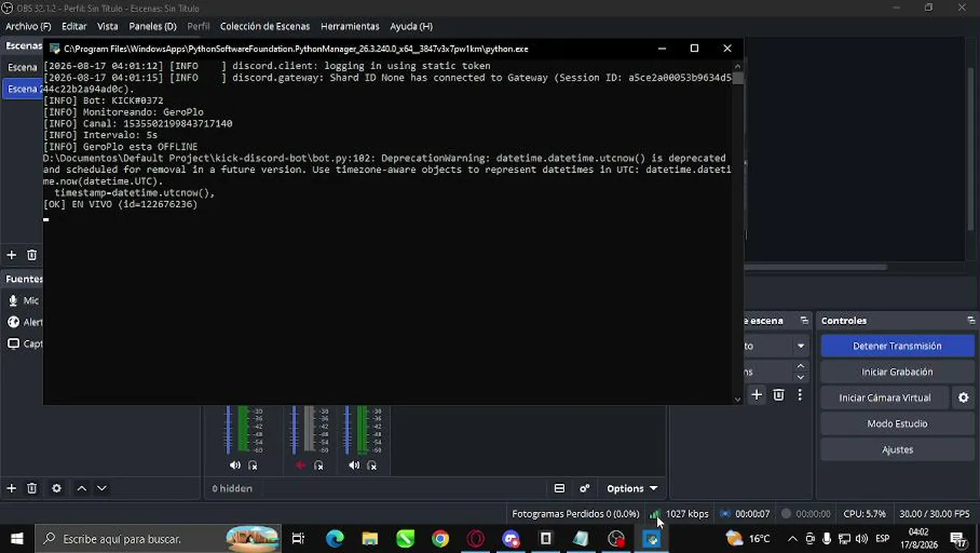Image resolution: width=980 pixels, height=553 pixels.
Task: Open the Paneles (D) menu
Action: (x=153, y=26)
